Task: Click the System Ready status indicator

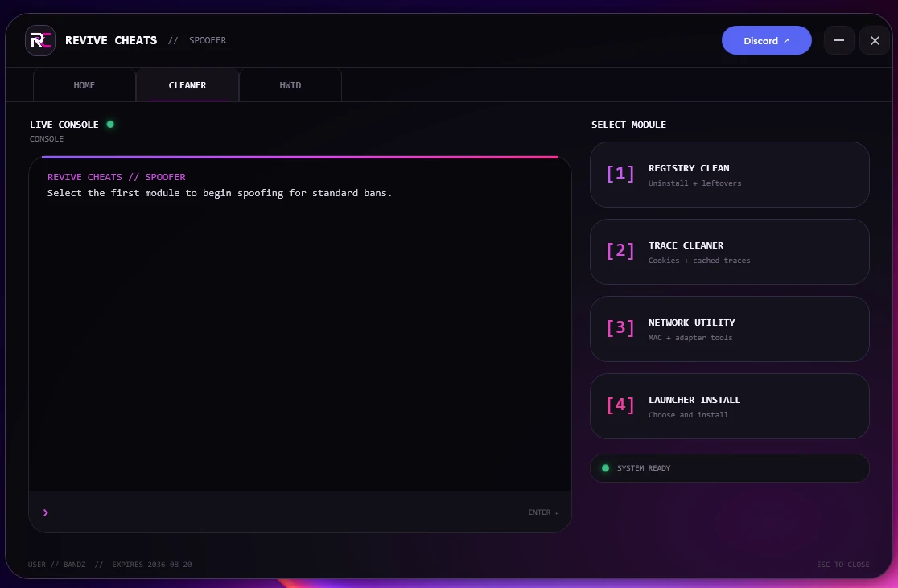Action: coord(730,468)
